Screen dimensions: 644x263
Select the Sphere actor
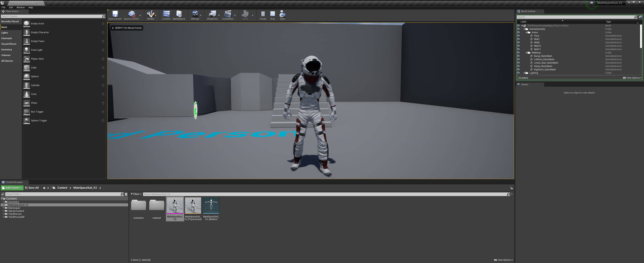pos(64,76)
